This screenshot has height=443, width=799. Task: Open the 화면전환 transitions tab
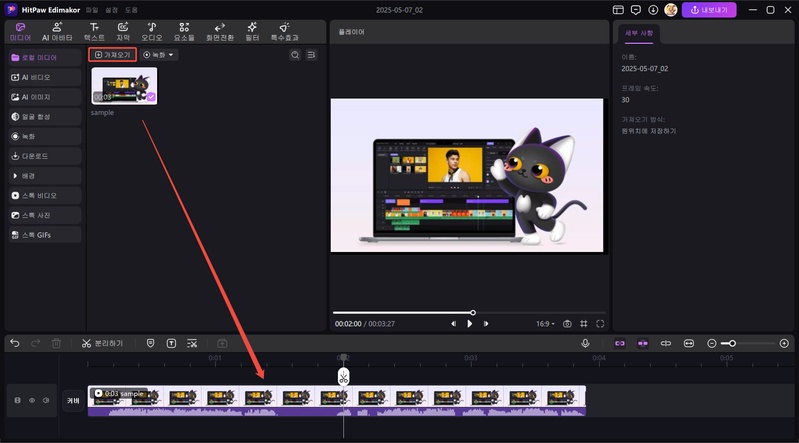coord(220,32)
